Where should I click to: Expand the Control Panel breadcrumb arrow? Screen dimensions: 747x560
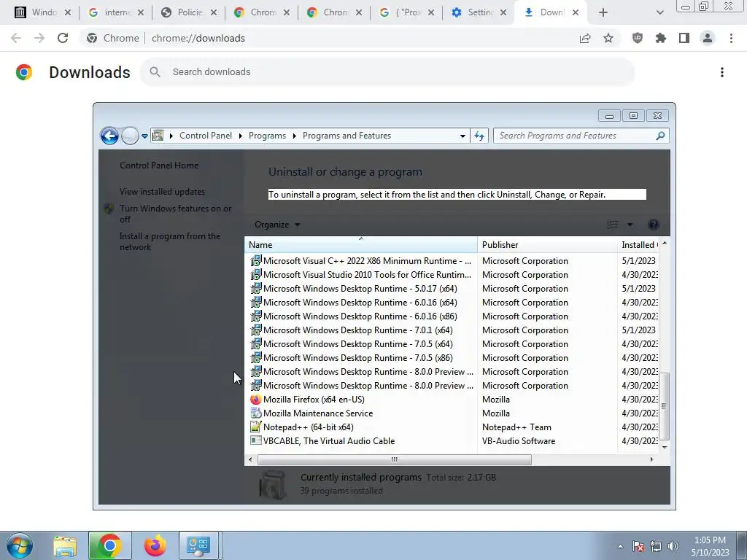click(x=240, y=136)
